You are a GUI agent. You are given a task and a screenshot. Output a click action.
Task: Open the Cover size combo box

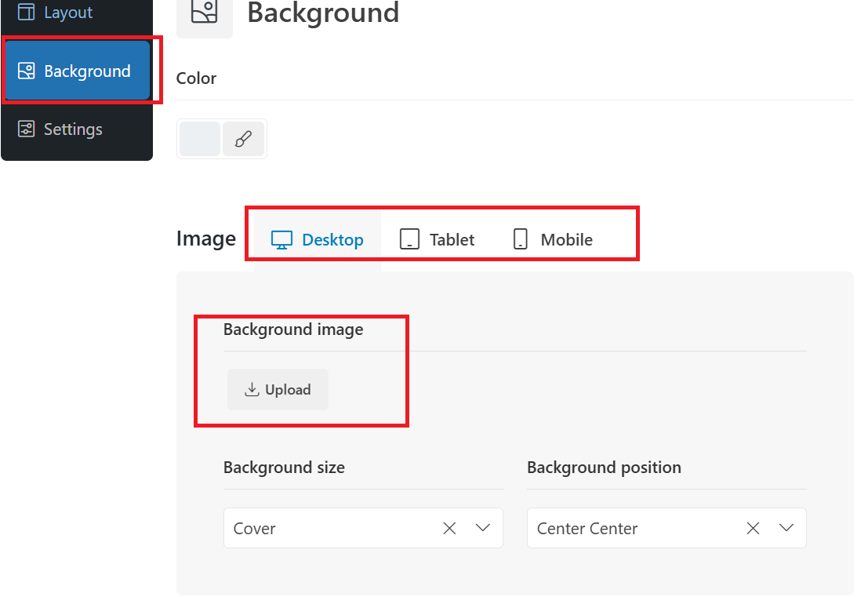coord(363,528)
